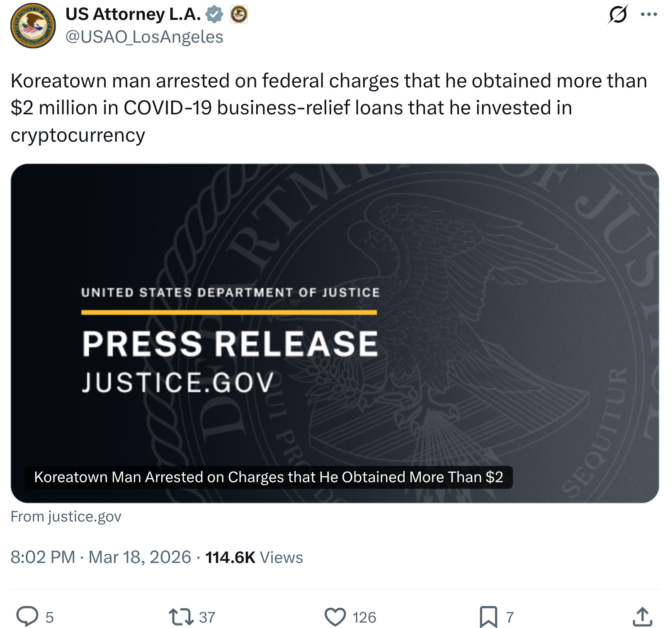Click the blue verified checkmark badge

[214, 14]
